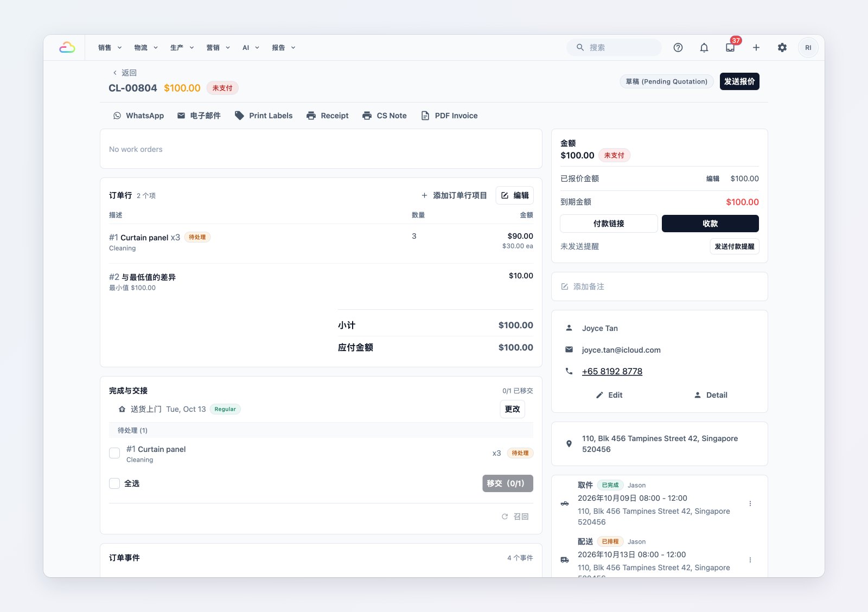868x612 pixels.
Task: Click phone number +65 8192 8778
Action: click(612, 372)
